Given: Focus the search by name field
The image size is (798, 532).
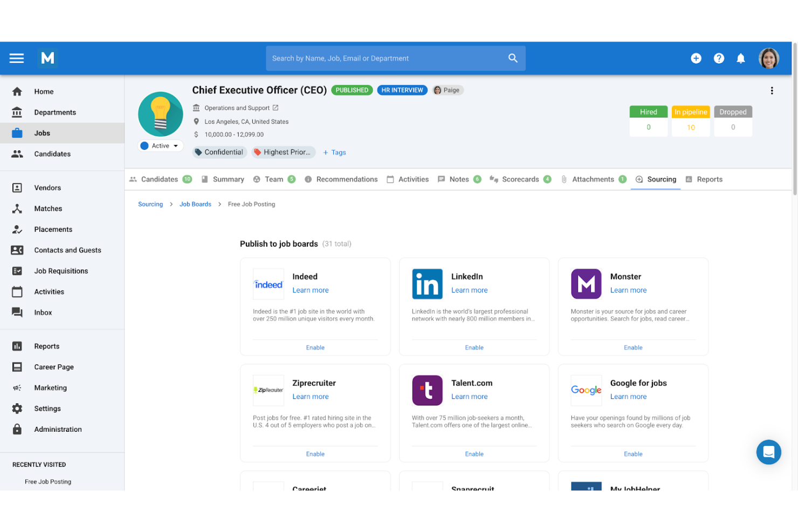Looking at the screenshot, I should tap(396, 58).
